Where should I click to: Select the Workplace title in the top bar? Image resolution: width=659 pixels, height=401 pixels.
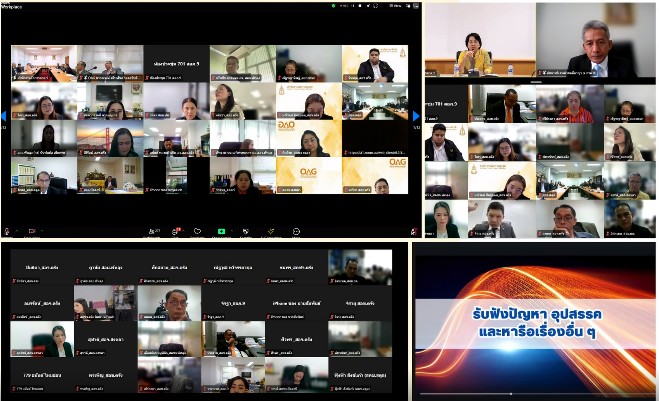pyautogui.click(x=12, y=6)
